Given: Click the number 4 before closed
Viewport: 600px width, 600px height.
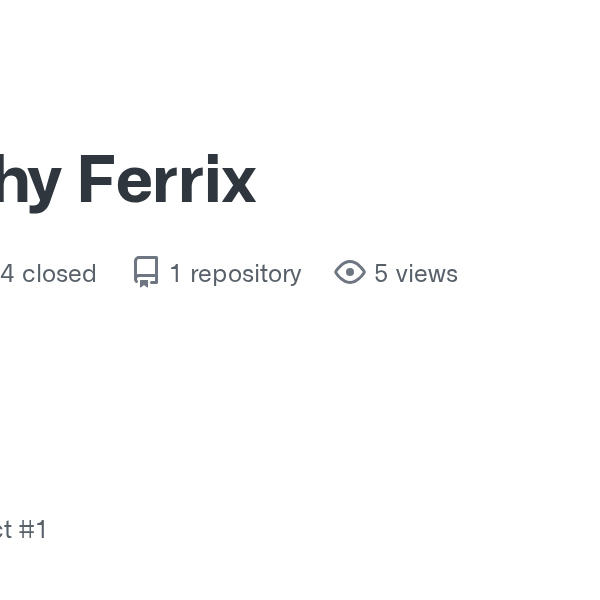Looking at the screenshot, I should (x=7, y=274).
